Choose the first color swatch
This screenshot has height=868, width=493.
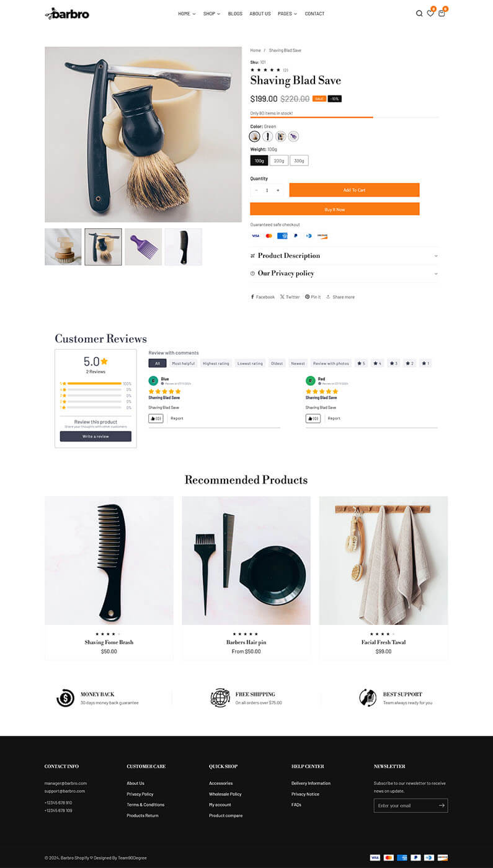click(x=255, y=136)
